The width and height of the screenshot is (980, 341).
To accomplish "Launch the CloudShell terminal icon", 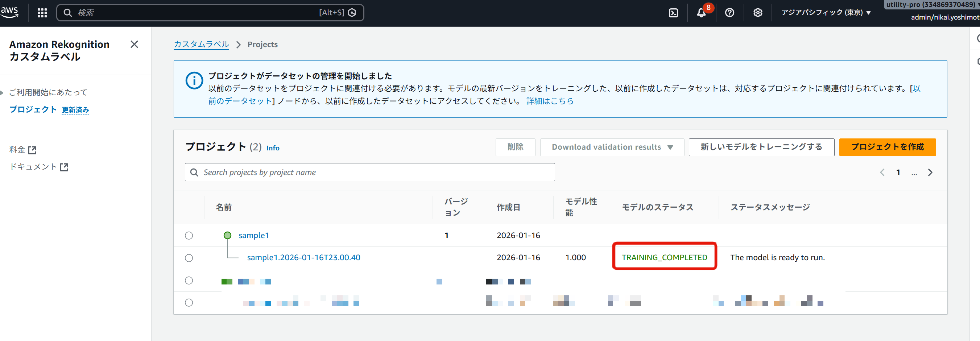I will pos(673,13).
